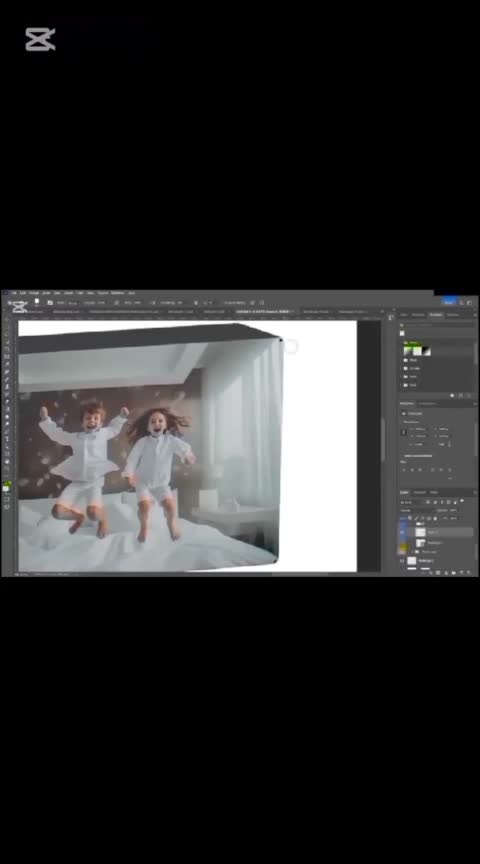Collapse the Transform section in Properties
This screenshot has height=864, width=480.
pyautogui.click(x=403, y=422)
